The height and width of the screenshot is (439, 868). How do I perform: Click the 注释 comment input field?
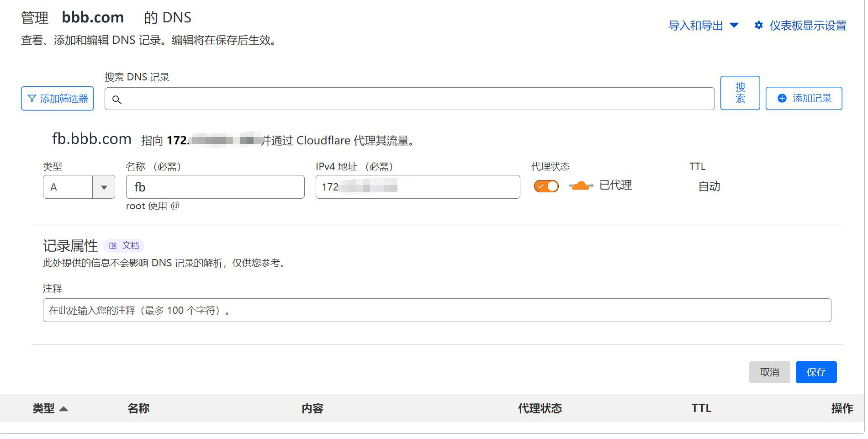click(437, 310)
